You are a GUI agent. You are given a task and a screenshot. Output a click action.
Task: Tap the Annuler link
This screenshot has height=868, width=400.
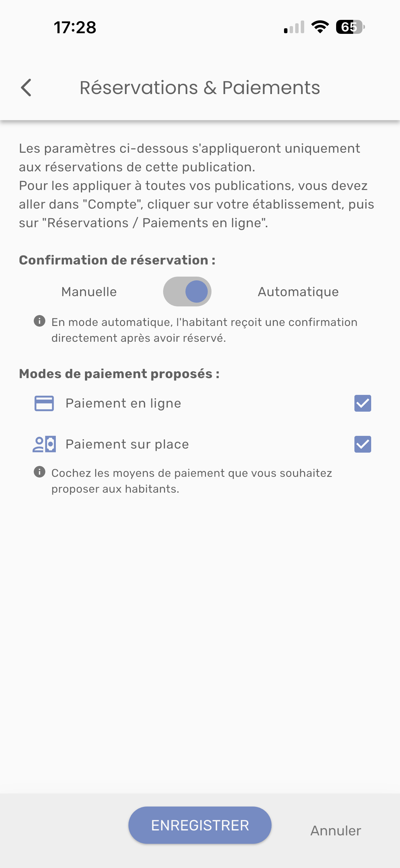(336, 831)
